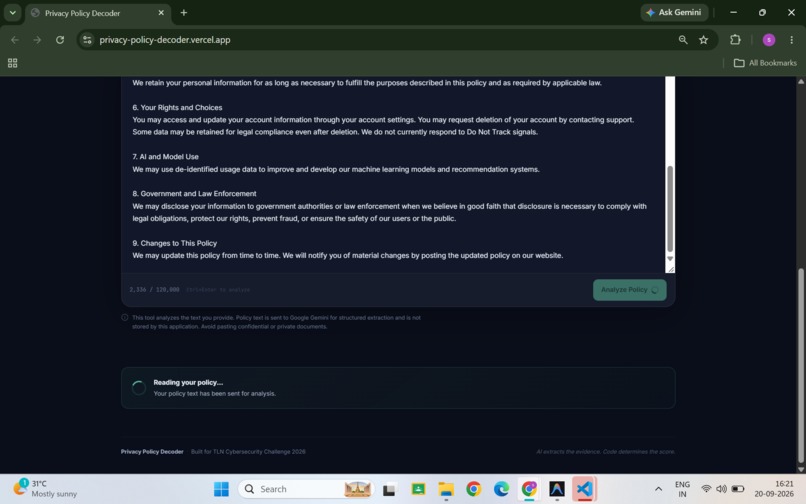
Task: Click inside the policy text area
Action: (x=393, y=175)
